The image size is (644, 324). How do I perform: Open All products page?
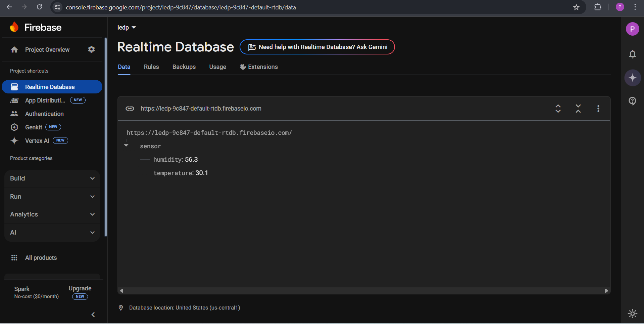tap(41, 258)
